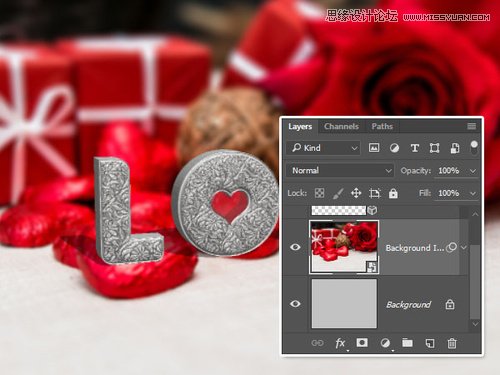
Task: Click the Background Image layer name
Action: coord(415,248)
